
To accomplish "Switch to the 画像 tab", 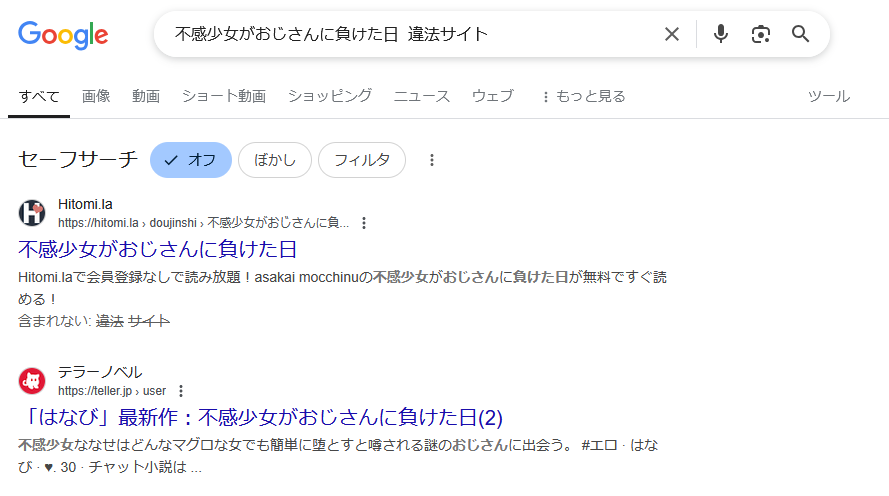I will 96,96.
